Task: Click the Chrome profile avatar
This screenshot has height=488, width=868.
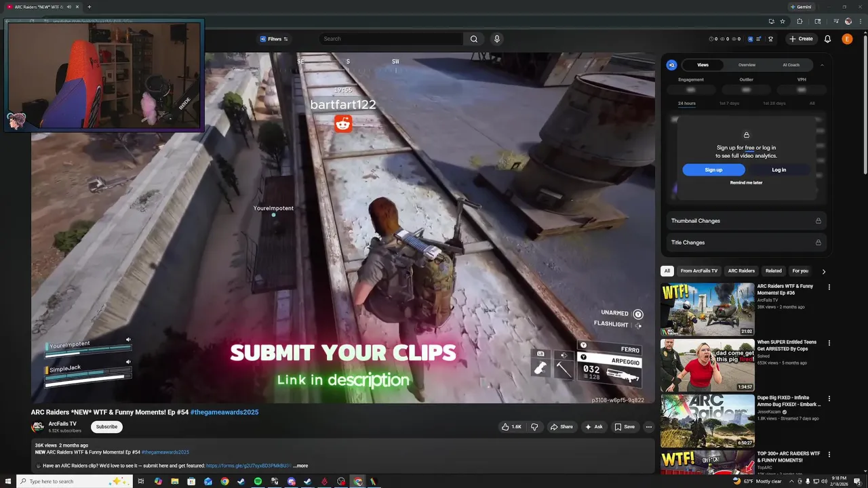Action: 848,21
